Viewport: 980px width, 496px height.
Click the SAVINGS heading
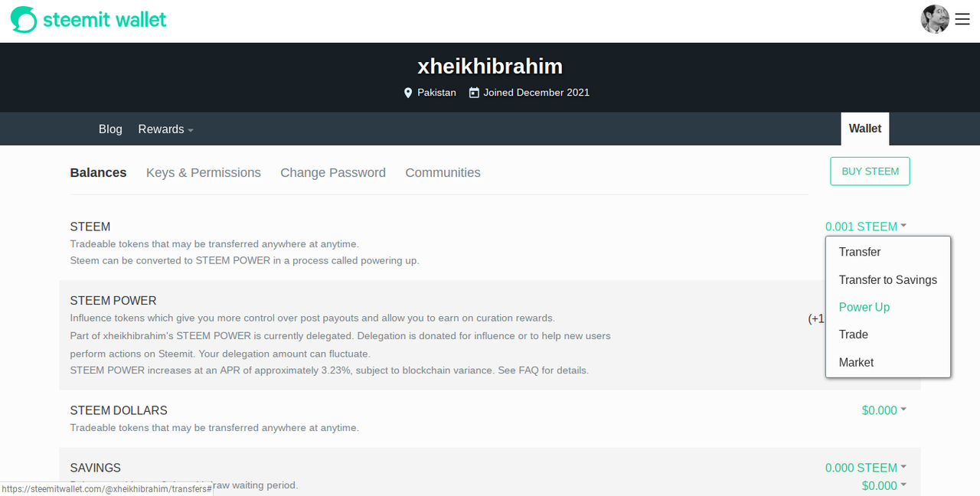click(x=96, y=468)
